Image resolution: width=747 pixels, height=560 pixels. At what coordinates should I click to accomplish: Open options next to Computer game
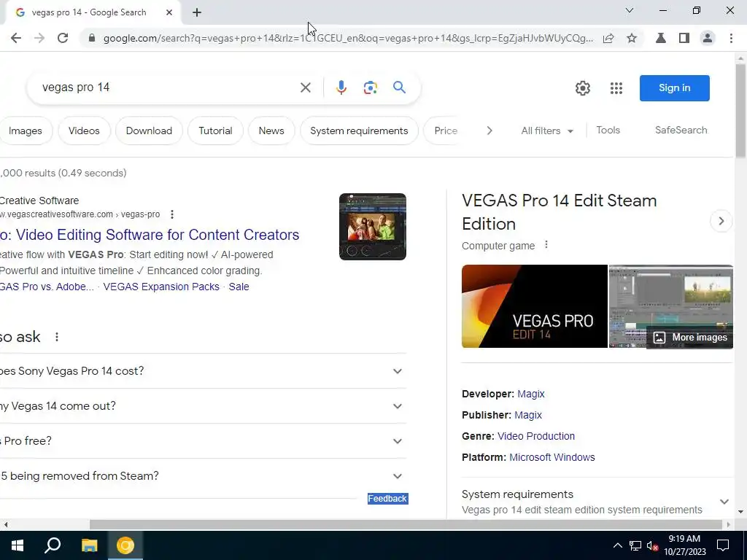(546, 245)
